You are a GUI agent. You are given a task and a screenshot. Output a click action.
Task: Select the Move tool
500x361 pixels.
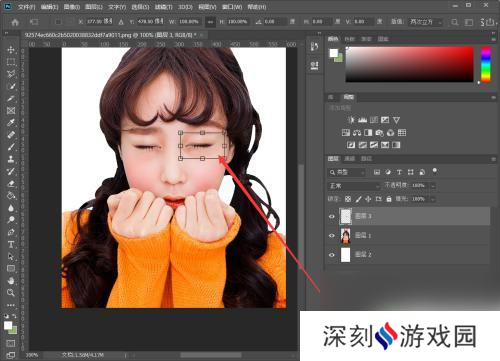pos(11,50)
